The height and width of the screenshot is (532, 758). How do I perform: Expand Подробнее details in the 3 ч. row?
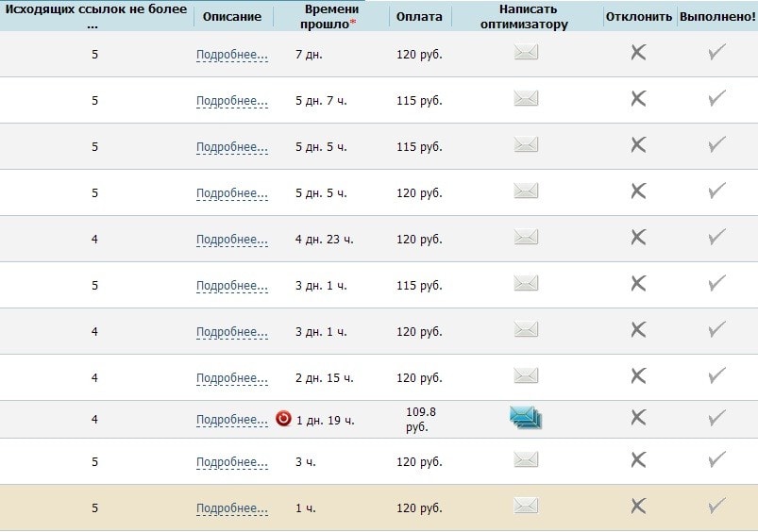231,462
